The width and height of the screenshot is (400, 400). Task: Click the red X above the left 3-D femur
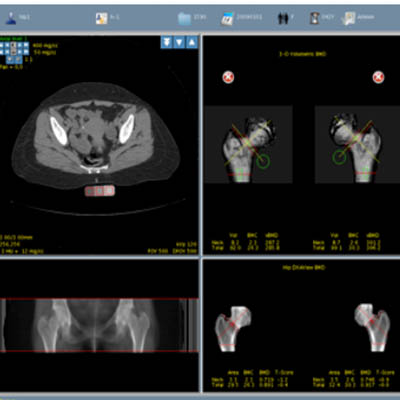pos(228,77)
